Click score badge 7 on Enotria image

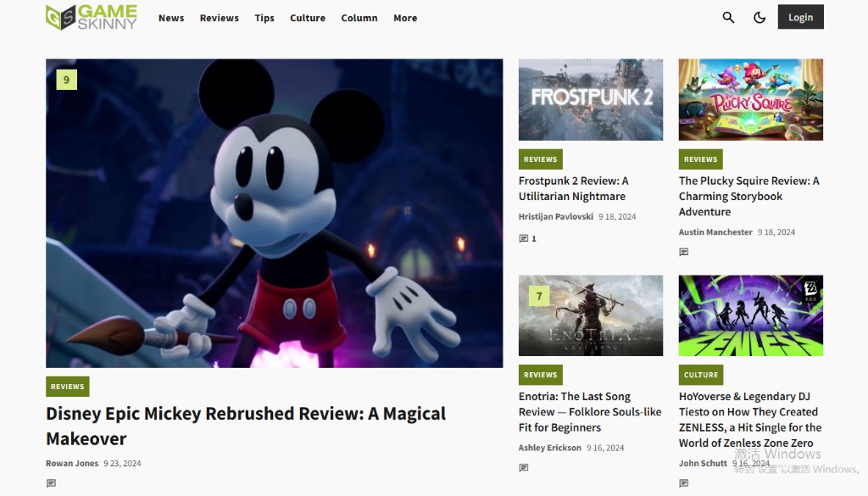(x=539, y=296)
